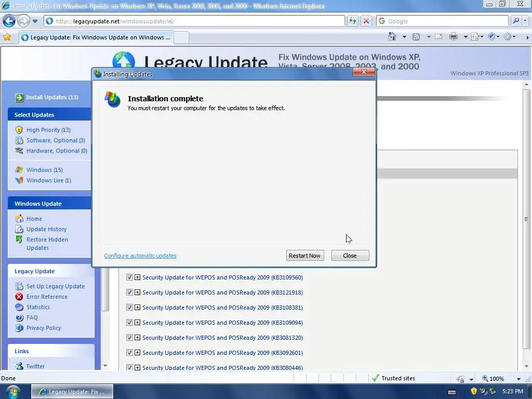Screen dimensions: 532x399
Task: Click the RSS feeds toolbar icon
Action: tap(416, 37)
